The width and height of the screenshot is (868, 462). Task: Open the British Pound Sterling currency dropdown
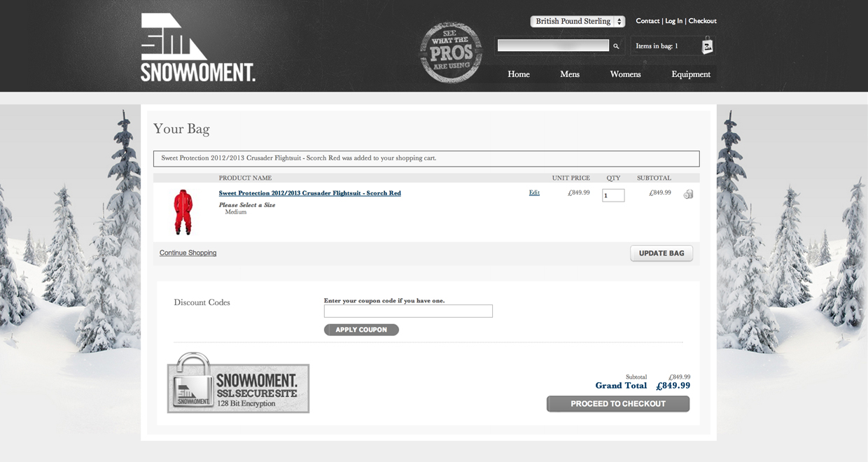[577, 22]
